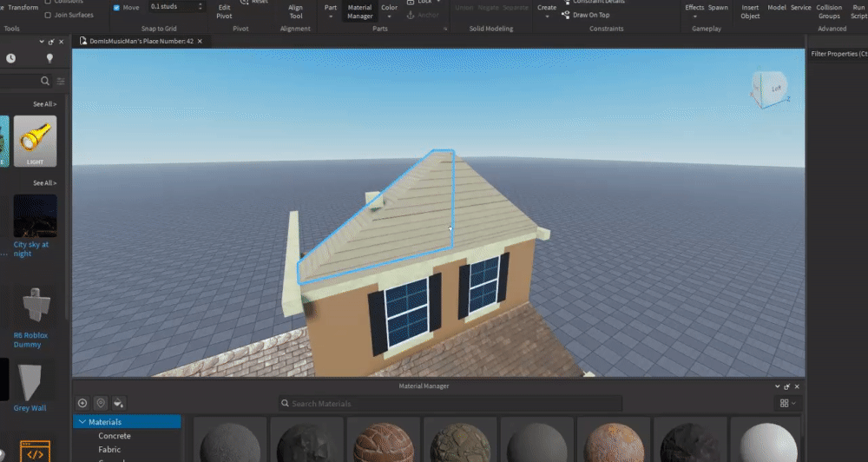Click the Draw On Top constraint icon
Viewport: 868px width, 462px height.
tap(565, 15)
